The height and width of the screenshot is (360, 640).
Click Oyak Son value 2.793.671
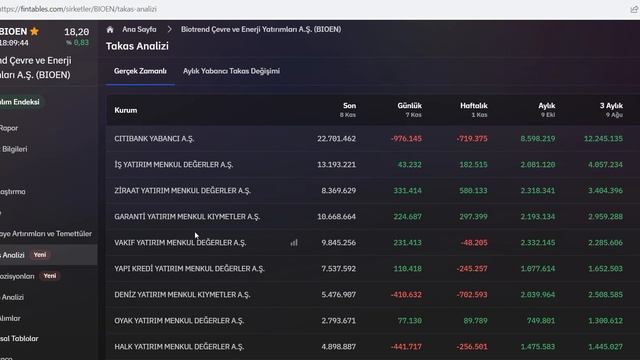click(x=338, y=321)
